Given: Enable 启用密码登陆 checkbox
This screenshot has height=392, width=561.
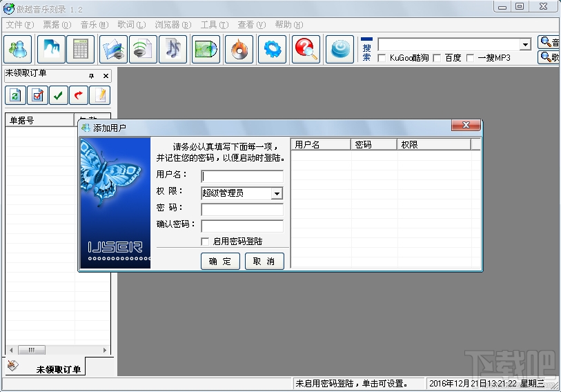Looking at the screenshot, I should [x=205, y=242].
